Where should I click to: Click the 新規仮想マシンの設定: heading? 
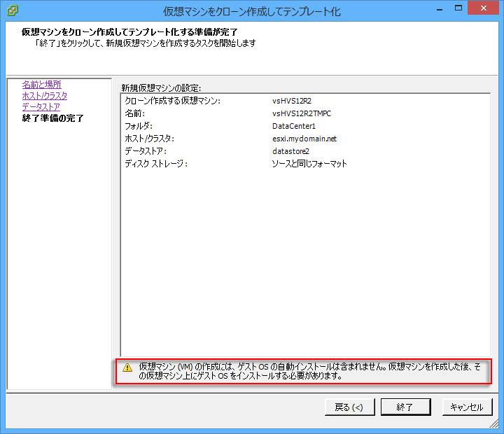pos(161,87)
